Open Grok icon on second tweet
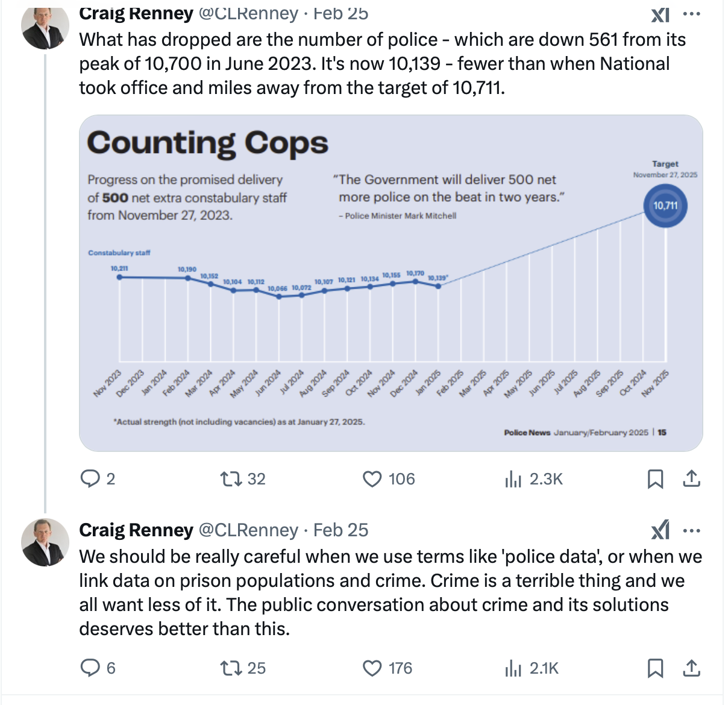Image resolution: width=728 pixels, height=705 pixels. point(661,530)
